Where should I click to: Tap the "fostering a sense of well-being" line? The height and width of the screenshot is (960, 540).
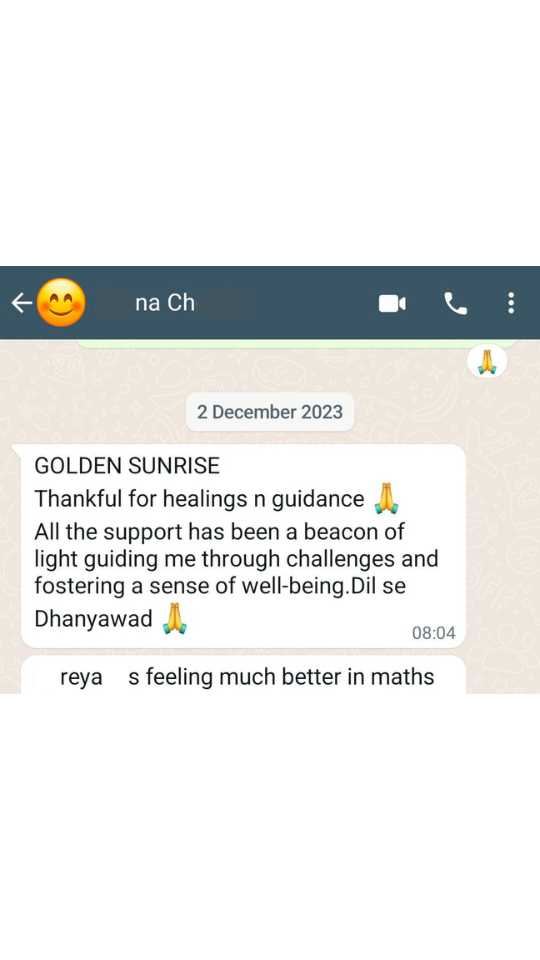coord(220,586)
